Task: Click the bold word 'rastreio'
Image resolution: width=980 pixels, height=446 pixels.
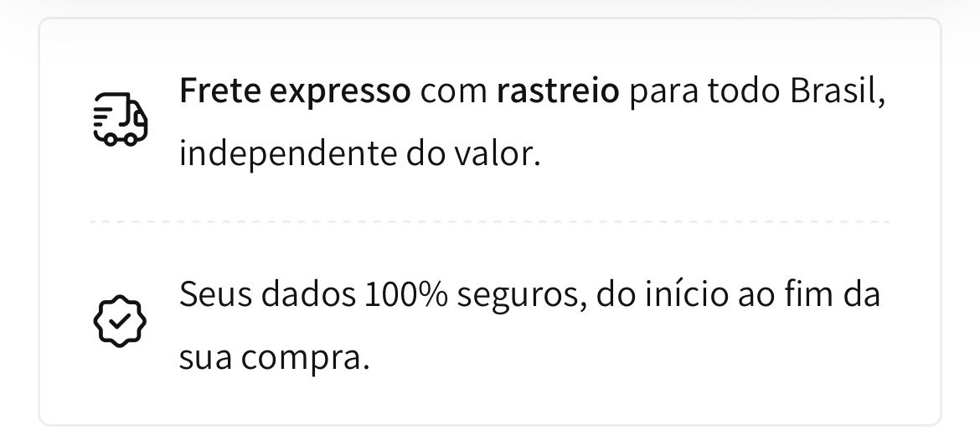Action: (x=558, y=91)
